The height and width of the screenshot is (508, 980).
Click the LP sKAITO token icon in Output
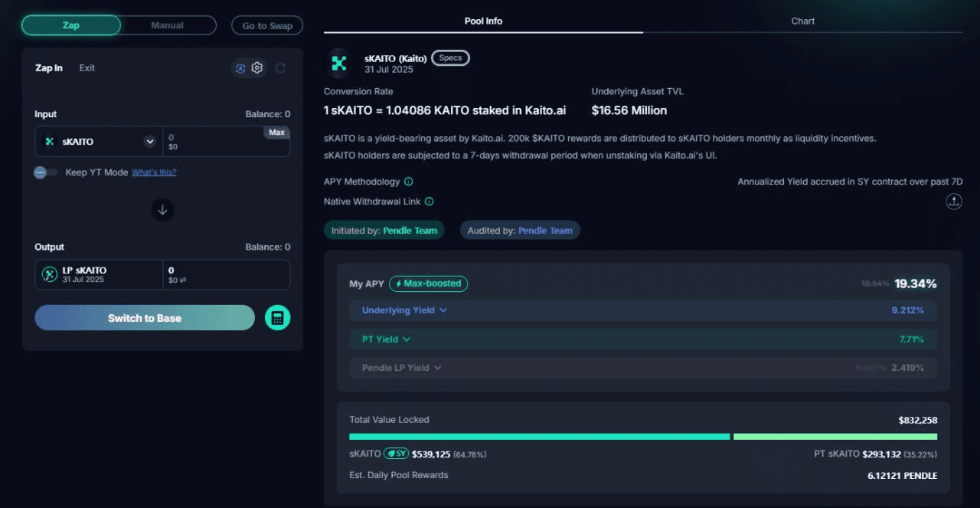click(x=50, y=274)
